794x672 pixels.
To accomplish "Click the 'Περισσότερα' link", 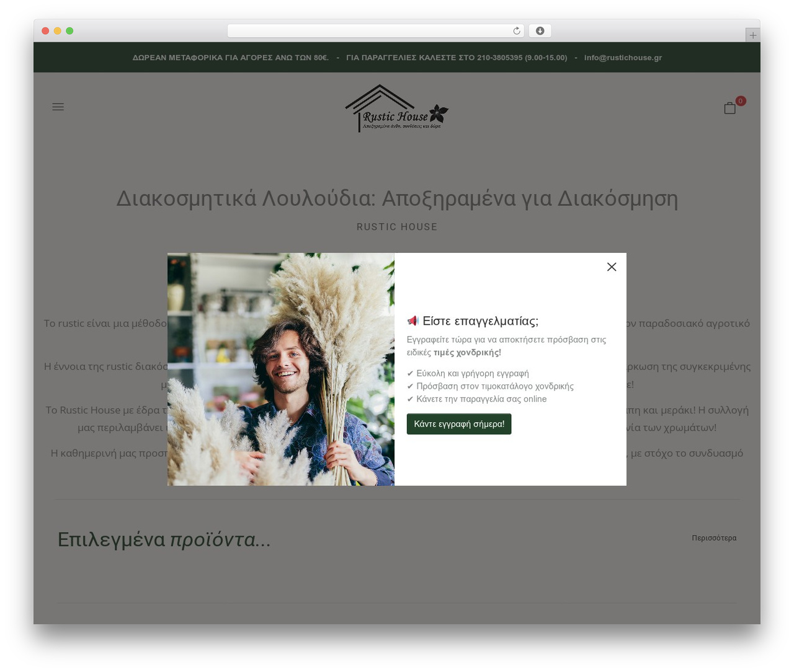I will (714, 538).
